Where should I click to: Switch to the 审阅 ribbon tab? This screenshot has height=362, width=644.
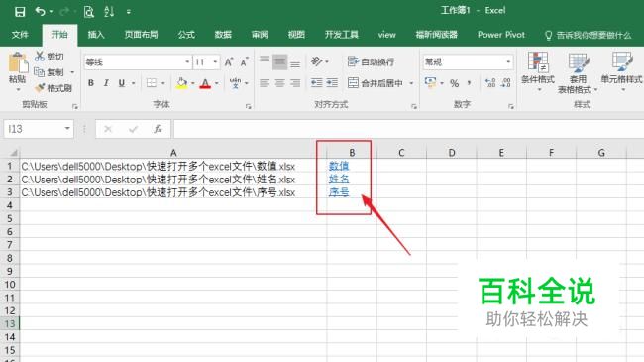(260, 35)
